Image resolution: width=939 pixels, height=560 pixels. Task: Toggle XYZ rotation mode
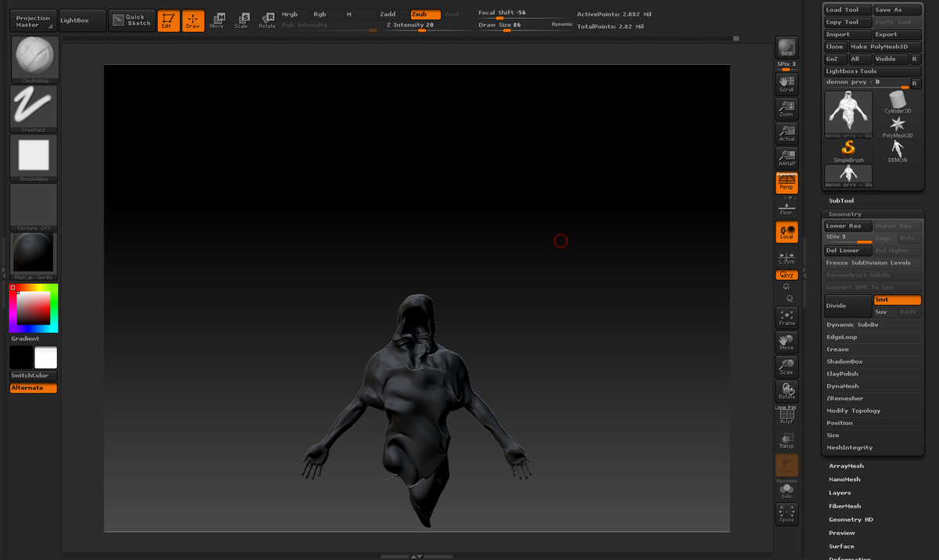[x=786, y=275]
